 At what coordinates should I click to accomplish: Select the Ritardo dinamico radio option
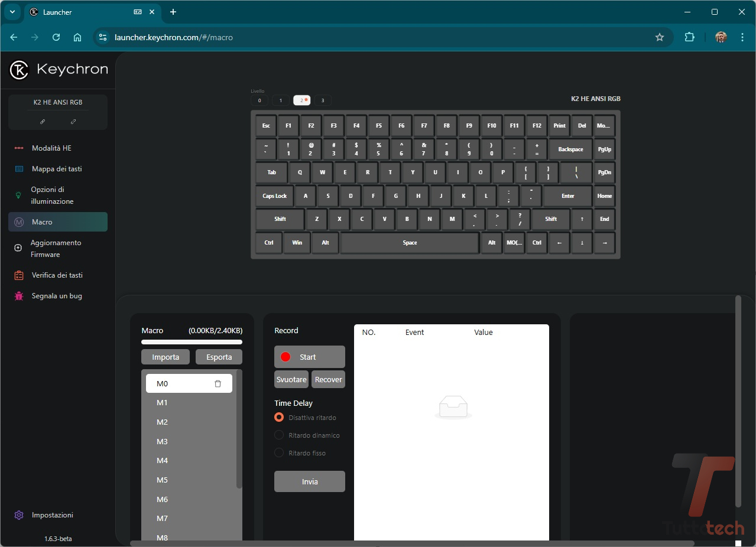[279, 435]
